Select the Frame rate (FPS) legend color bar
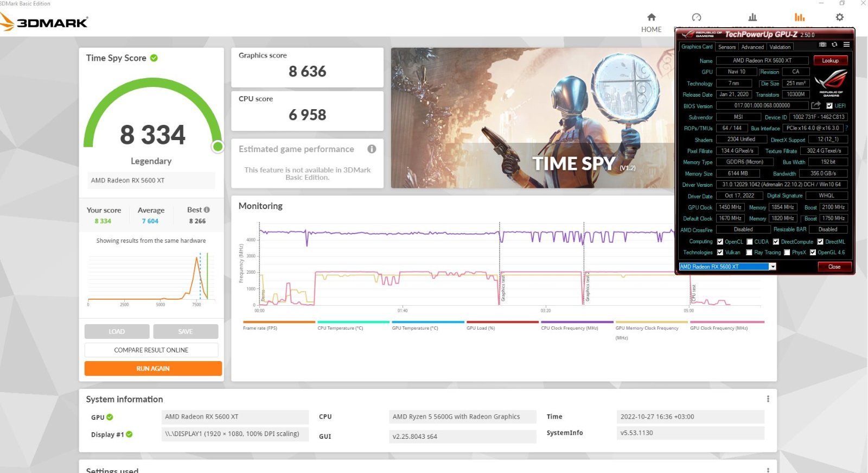The image size is (868, 473). coord(279,322)
